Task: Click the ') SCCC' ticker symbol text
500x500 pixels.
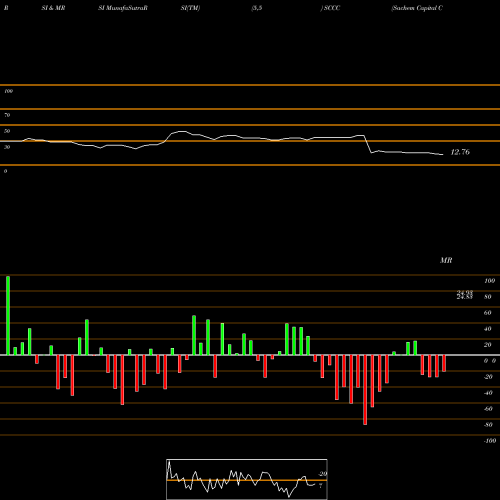Action: coord(330,8)
